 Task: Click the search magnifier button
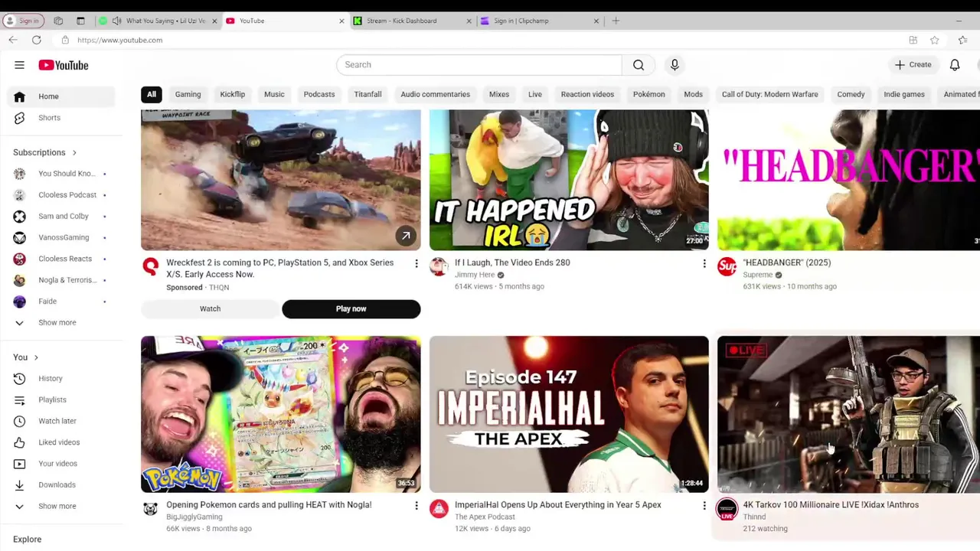pyautogui.click(x=639, y=65)
